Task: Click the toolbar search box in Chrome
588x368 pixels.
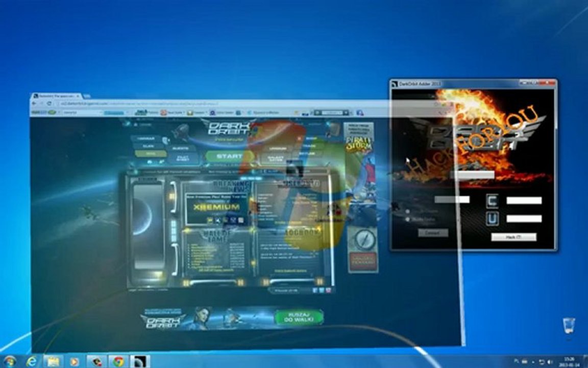Action: point(83,112)
